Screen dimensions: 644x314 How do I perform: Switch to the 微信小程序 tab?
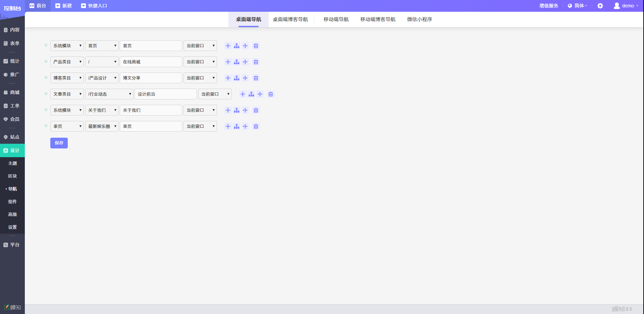coord(419,19)
